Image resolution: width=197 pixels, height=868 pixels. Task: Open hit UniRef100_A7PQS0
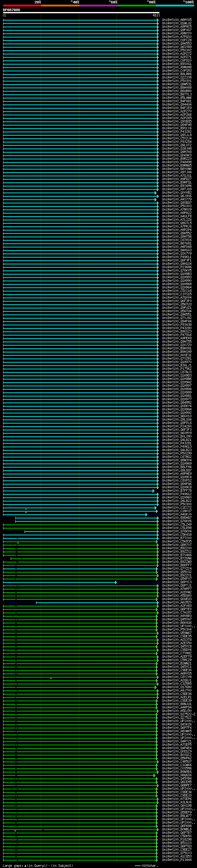pyautogui.click(x=177, y=37)
